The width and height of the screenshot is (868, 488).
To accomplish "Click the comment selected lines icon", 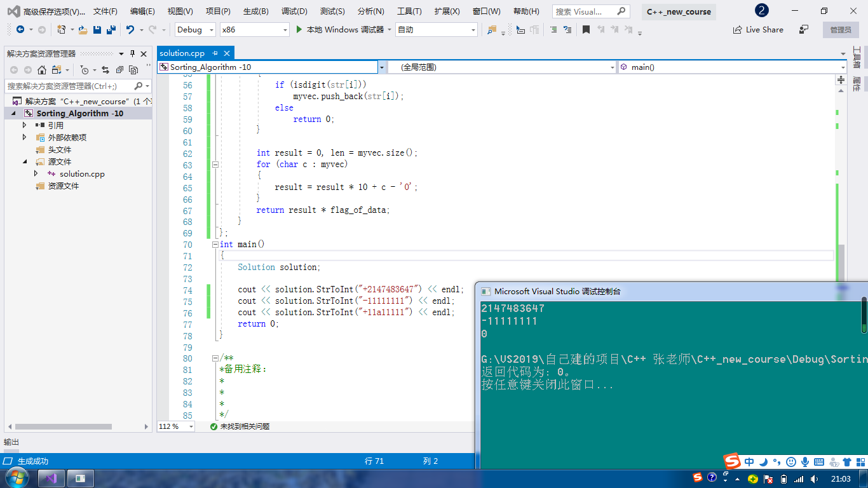I will pos(553,29).
